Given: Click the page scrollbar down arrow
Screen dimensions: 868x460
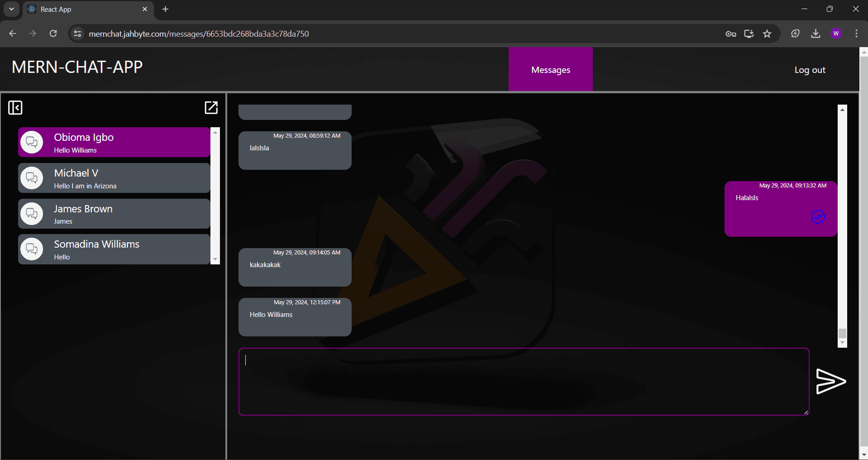Looking at the screenshot, I should tap(863, 455).
